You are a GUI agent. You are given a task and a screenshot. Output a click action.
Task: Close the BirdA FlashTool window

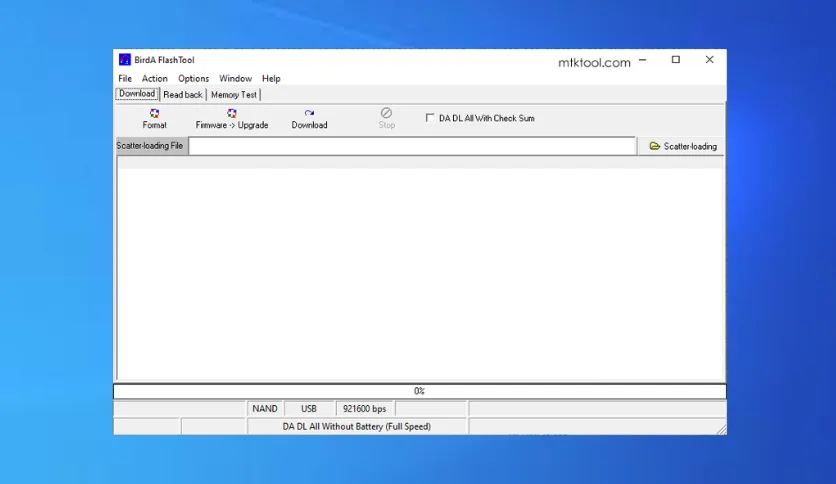point(710,60)
